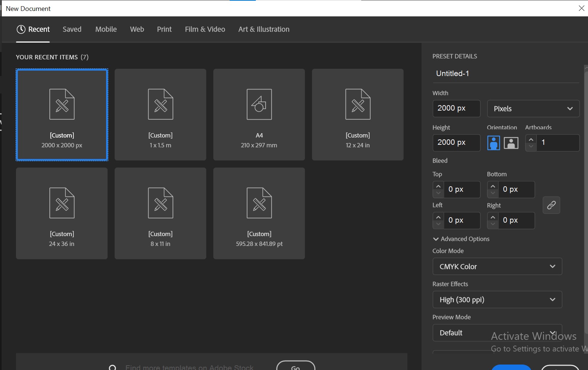Click the ruler-pencil icon on 1 x 1.5 m card
Image resolution: width=588 pixels, height=370 pixels.
pyautogui.click(x=161, y=104)
